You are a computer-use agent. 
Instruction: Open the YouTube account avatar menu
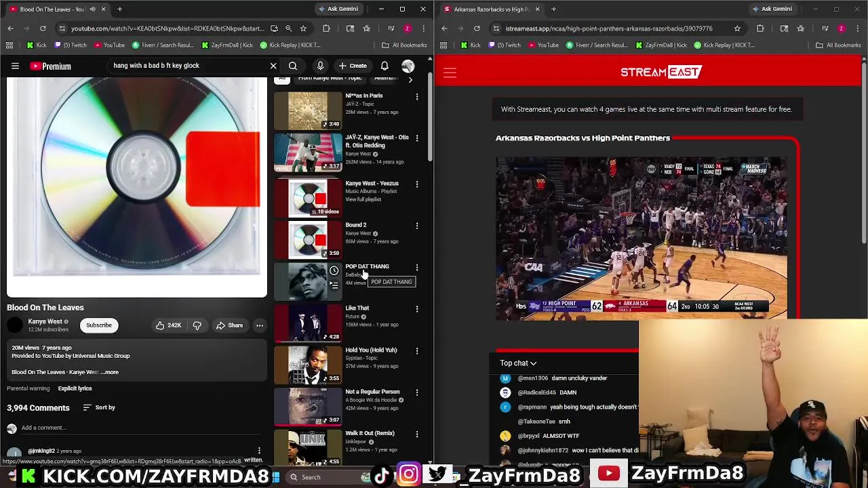coord(408,66)
